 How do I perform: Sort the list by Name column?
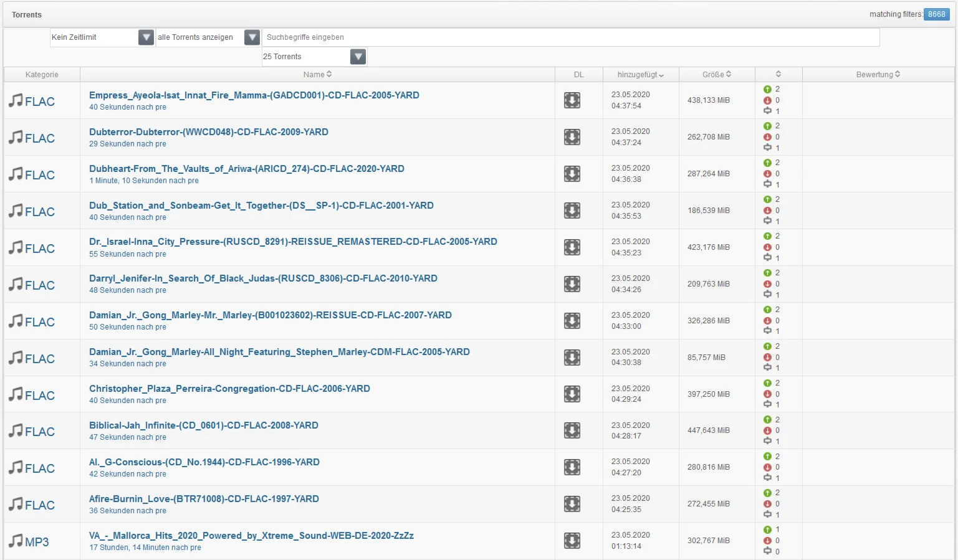coord(317,74)
